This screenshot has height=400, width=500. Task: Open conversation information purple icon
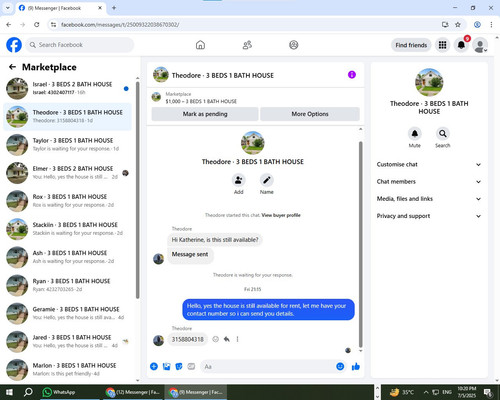[352, 75]
